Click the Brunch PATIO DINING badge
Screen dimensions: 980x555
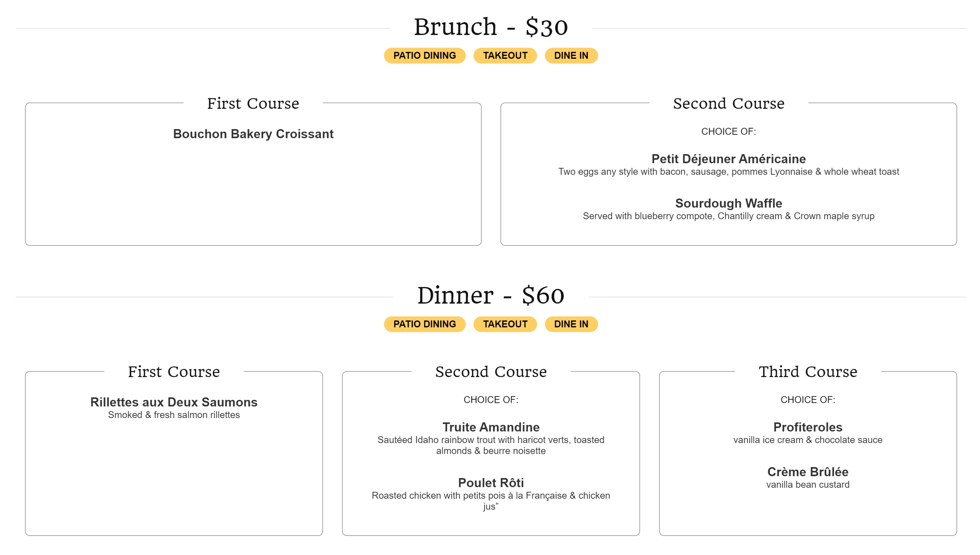(424, 56)
